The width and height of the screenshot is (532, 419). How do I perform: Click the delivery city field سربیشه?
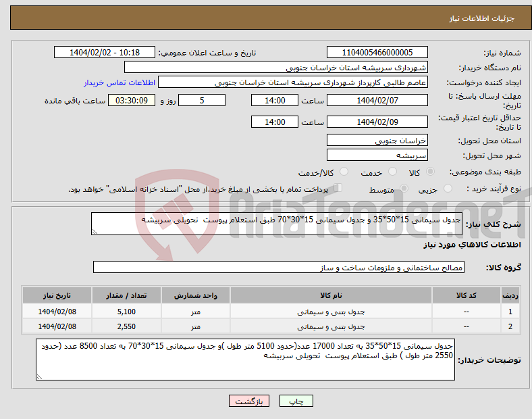(377, 155)
